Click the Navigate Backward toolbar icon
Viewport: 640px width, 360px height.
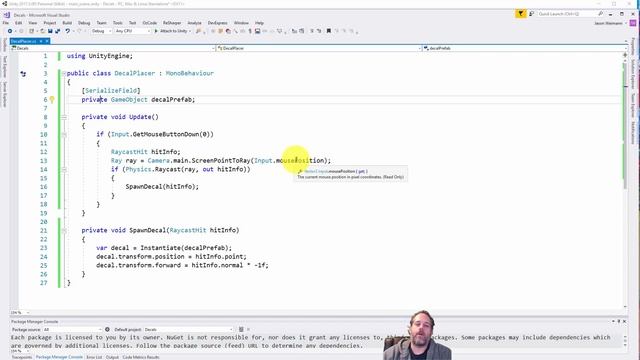[x=10, y=31]
